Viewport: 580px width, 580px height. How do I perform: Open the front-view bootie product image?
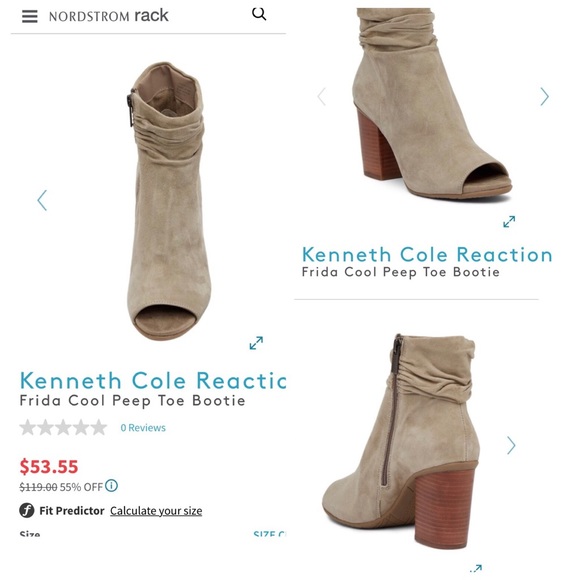coord(169,202)
